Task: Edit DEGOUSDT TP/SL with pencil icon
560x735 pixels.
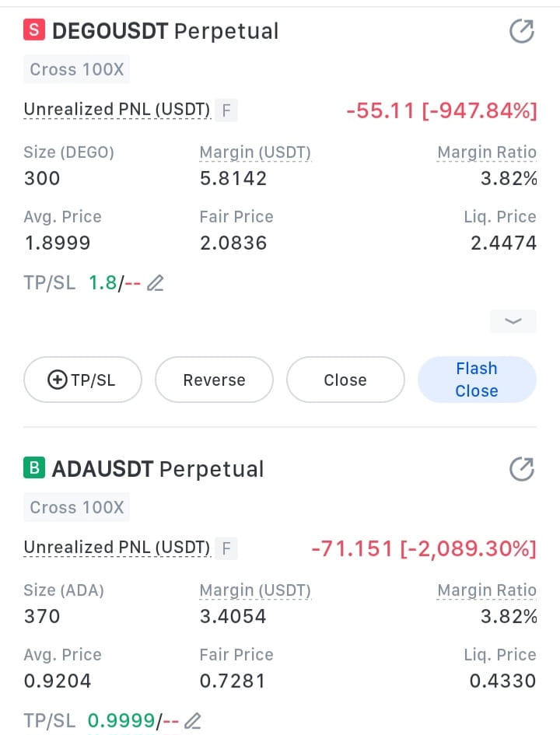Action: tap(155, 283)
